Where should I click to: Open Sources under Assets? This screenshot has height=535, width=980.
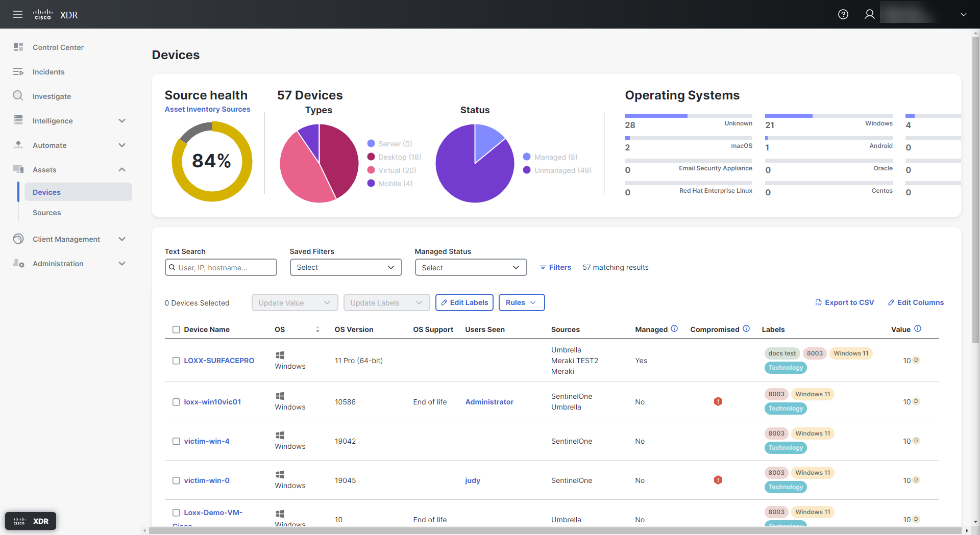[x=47, y=213]
